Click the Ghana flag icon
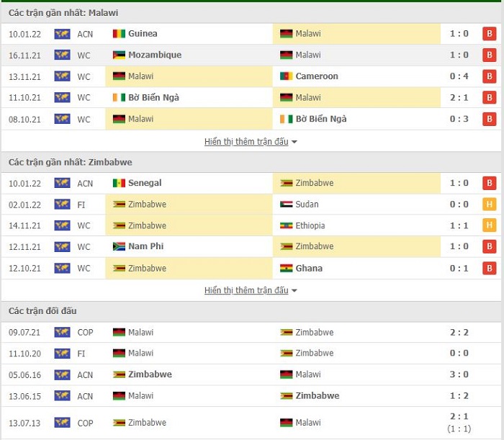 [x=286, y=268]
